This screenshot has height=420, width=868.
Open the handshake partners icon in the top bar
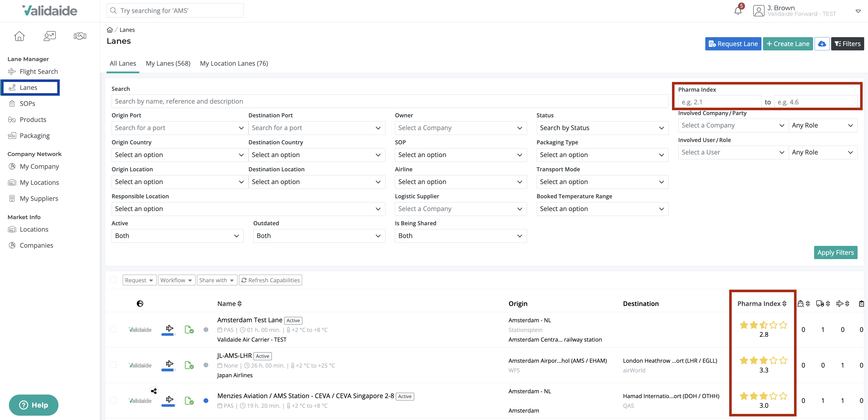click(80, 36)
